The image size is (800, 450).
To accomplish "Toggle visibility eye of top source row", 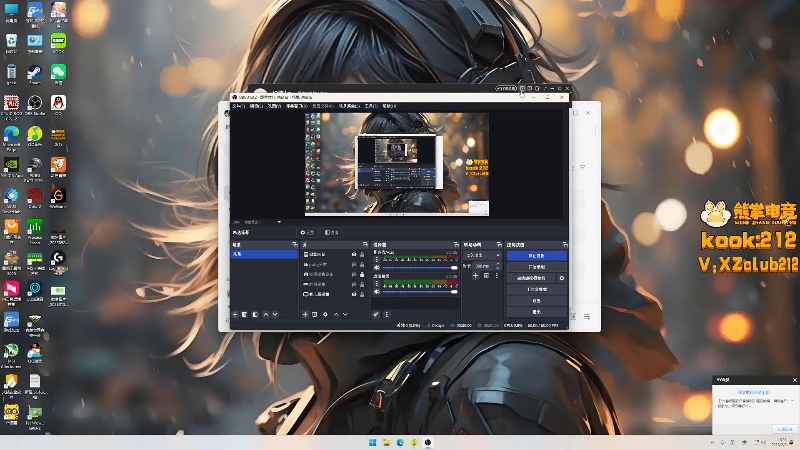I will [354, 255].
